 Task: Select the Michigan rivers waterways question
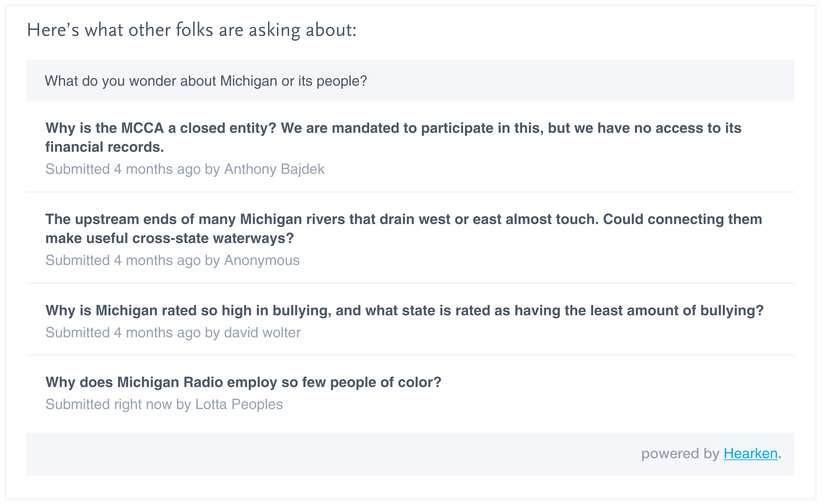coord(403,219)
